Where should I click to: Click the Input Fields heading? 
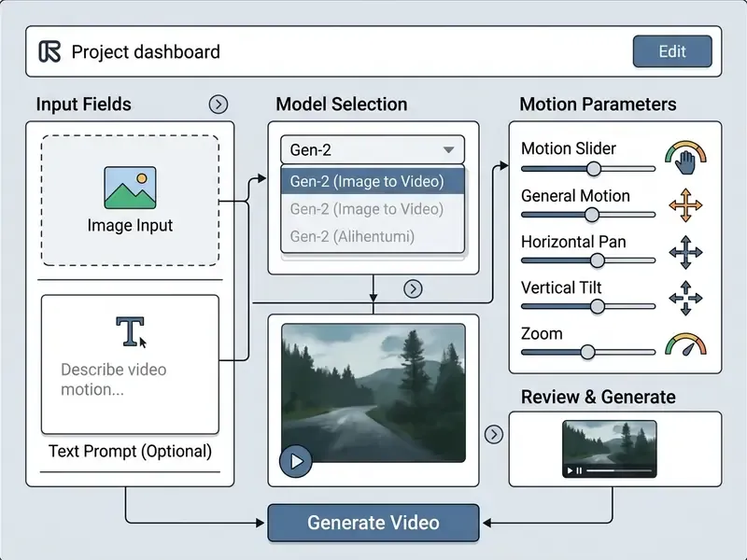point(83,105)
